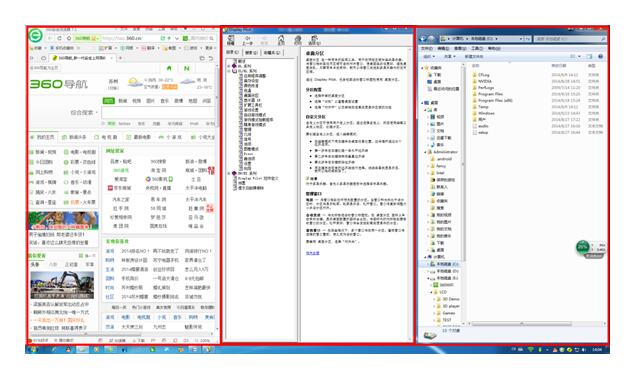Click the Hide icon in help viewer toolbar

tap(231, 40)
